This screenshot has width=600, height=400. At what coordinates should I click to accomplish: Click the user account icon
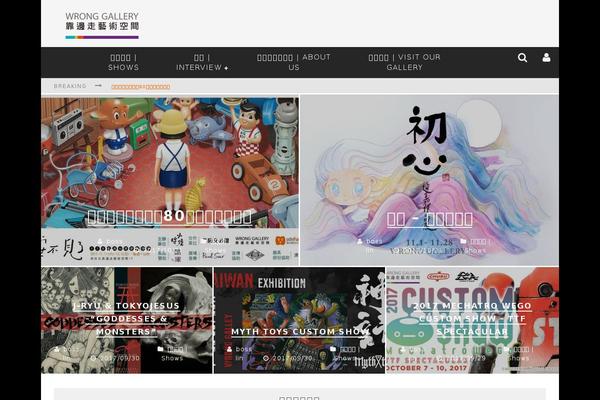coord(546,58)
